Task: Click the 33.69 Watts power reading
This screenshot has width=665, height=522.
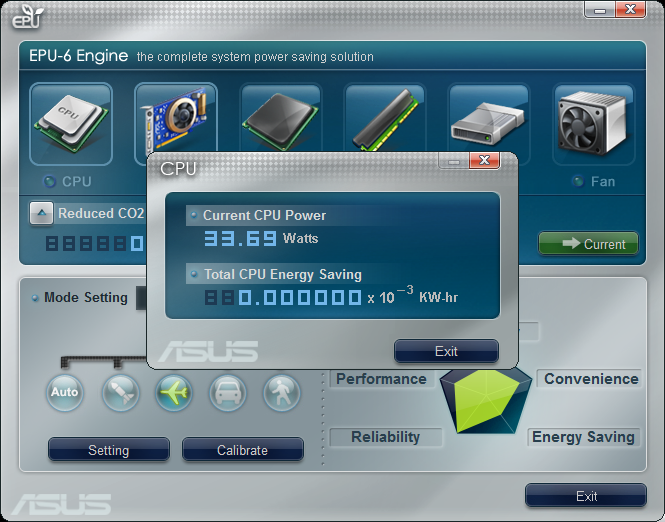Action: point(261,238)
